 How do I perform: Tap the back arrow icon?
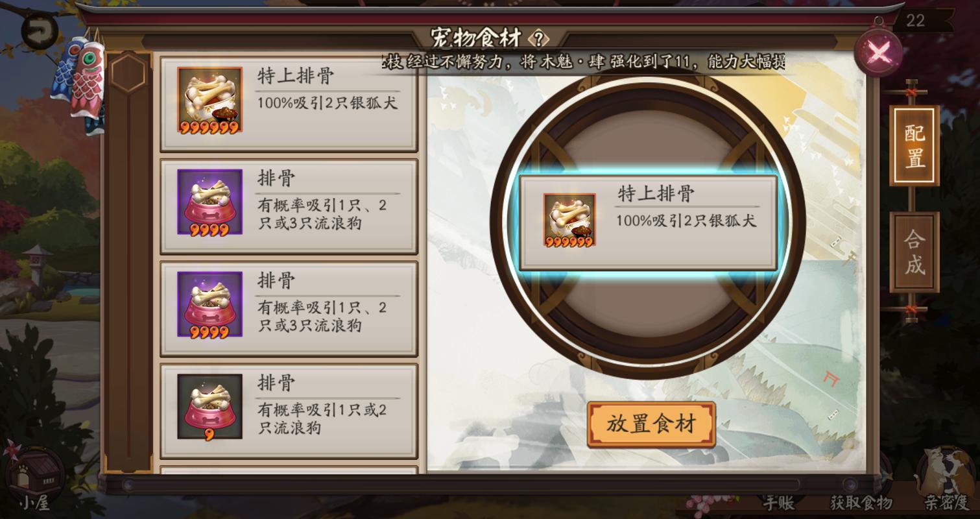[40, 30]
